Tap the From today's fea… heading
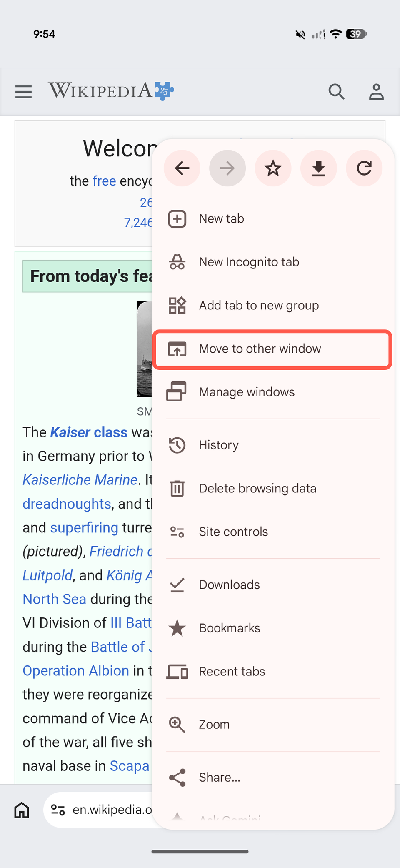The width and height of the screenshot is (400, 868). pyautogui.click(x=88, y=276)
